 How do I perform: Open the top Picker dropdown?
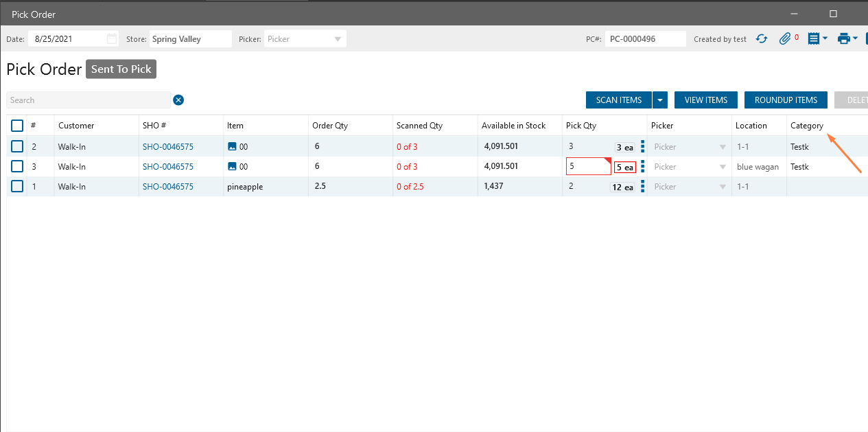point(305,39)
